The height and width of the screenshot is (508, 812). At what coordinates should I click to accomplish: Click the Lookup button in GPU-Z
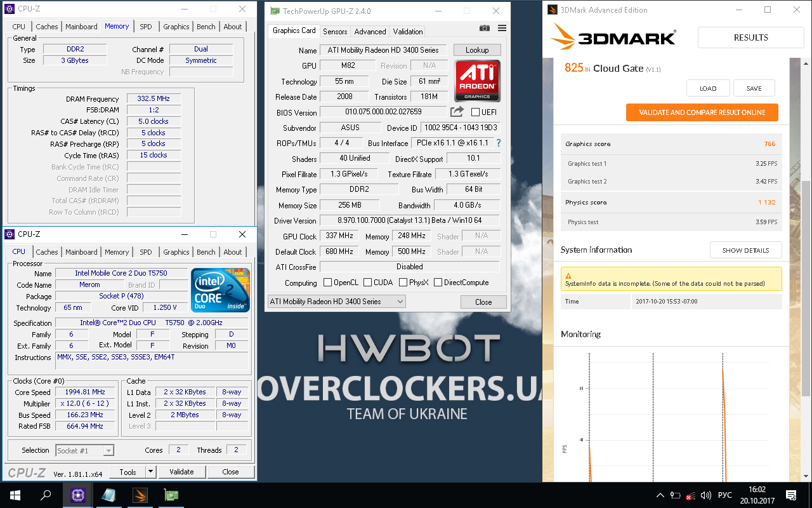click(477, 50)
